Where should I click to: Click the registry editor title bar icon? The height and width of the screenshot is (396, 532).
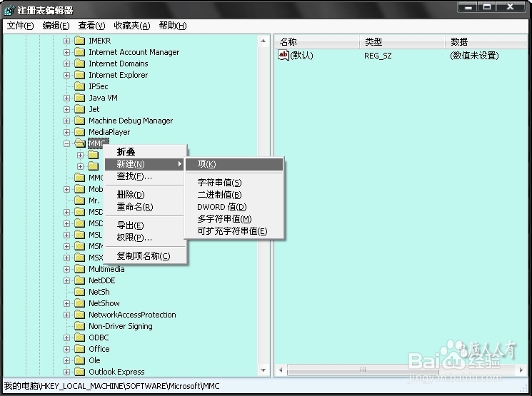(x=9, y=10)
